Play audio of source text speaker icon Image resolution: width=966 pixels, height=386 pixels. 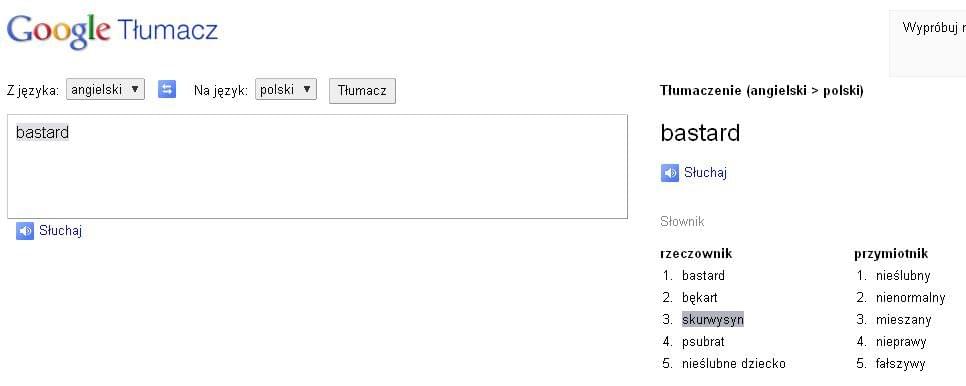pos(25,231)
